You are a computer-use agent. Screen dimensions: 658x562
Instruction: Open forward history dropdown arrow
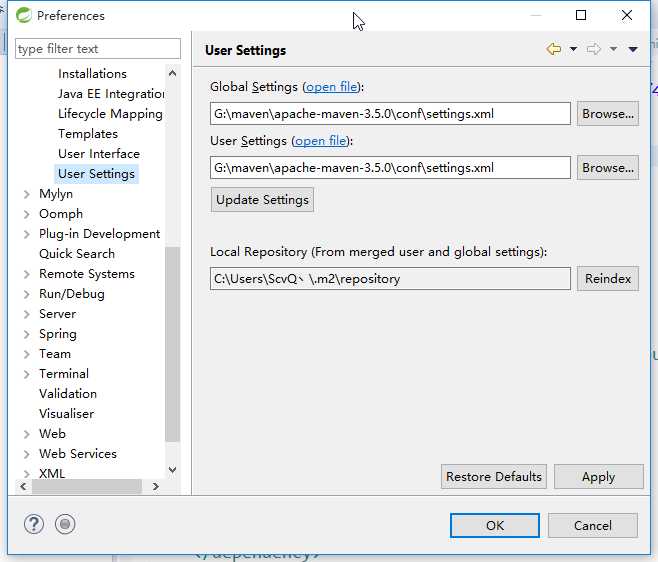[x=613, y=50]
